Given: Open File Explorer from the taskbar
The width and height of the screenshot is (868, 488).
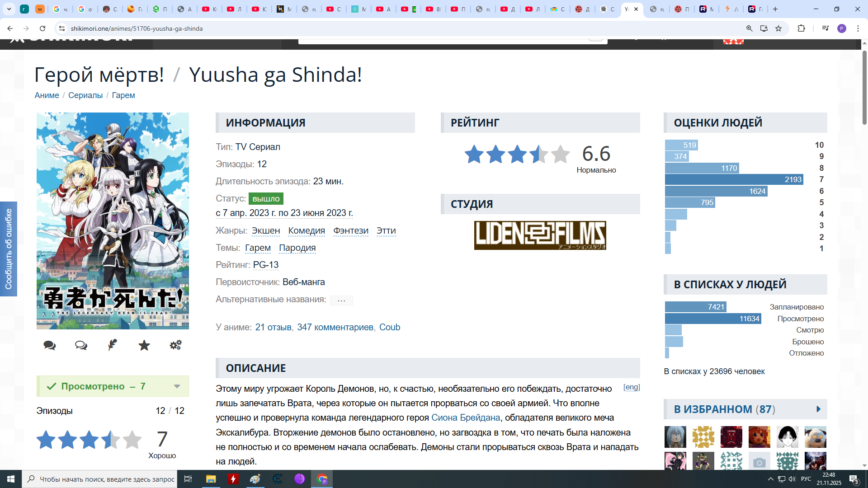Looking at the screenshot, I should (211, 479).
